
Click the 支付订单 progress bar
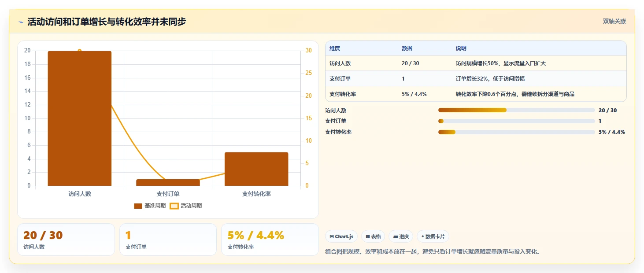click(x=517, y=121)
